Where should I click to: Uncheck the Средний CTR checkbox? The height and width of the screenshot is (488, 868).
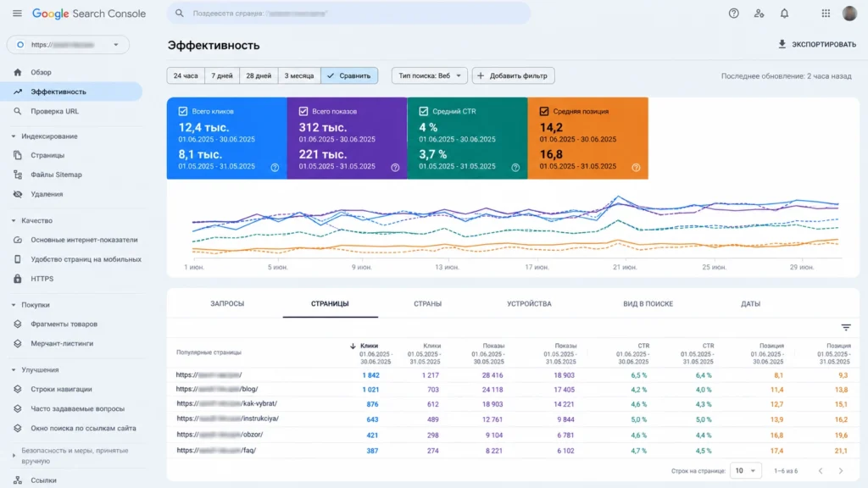pyautogui.click(x=424, y=111)
